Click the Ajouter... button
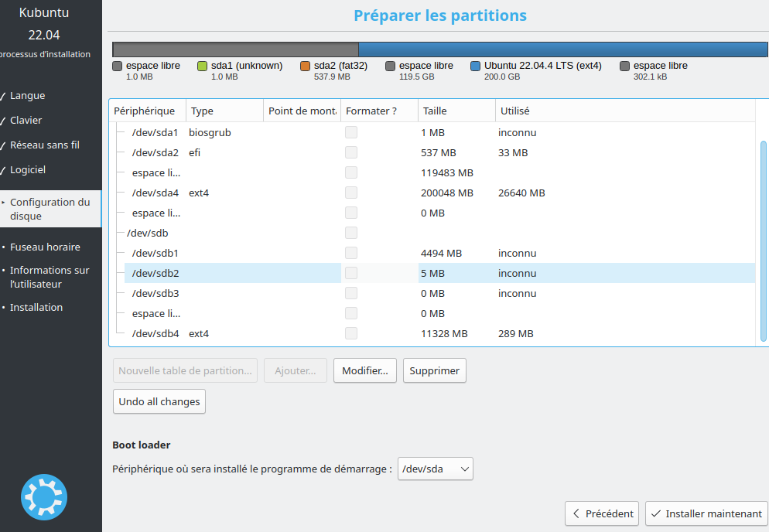Screen dimensions: 769x532 pyautogui.click(x=296, y=370)
